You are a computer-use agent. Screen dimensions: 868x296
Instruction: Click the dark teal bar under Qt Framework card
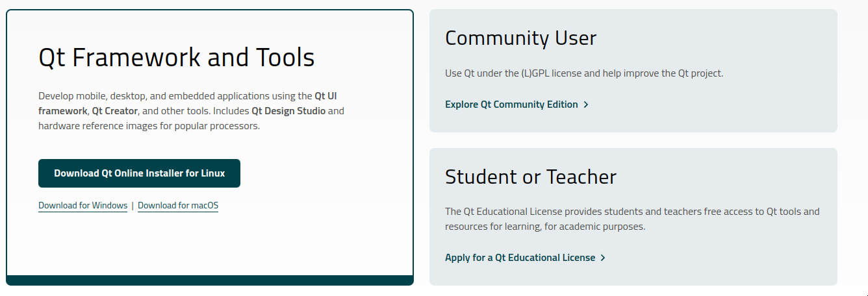coord(210,280)
